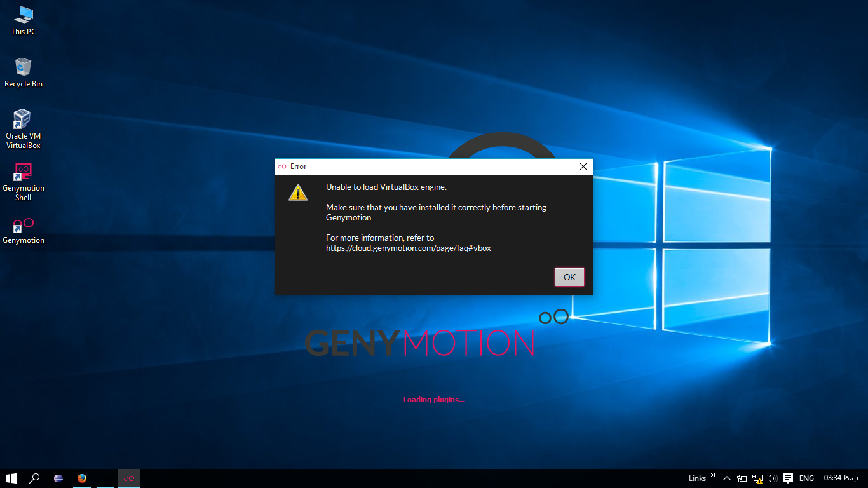Select the Genymotion desktop shortcut
This screenshot has width=868, height=488.
click(24, 231)
